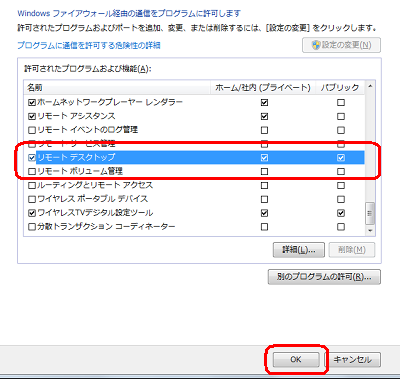Click ホーム/社内 (プライベート) column header
The width and height of the screenshot is (400, 379).
263,87
